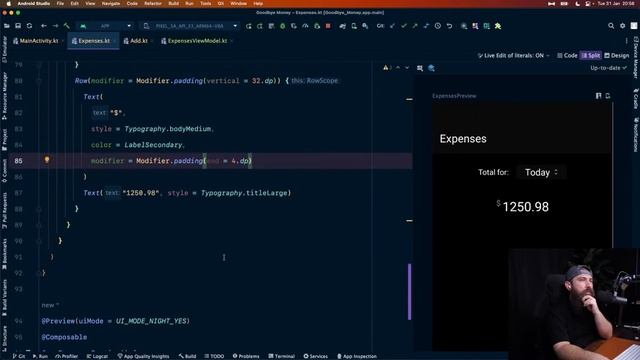Navigate forward arrow in toolbar
The image size is (640, 360).
(x=55, y=26)
